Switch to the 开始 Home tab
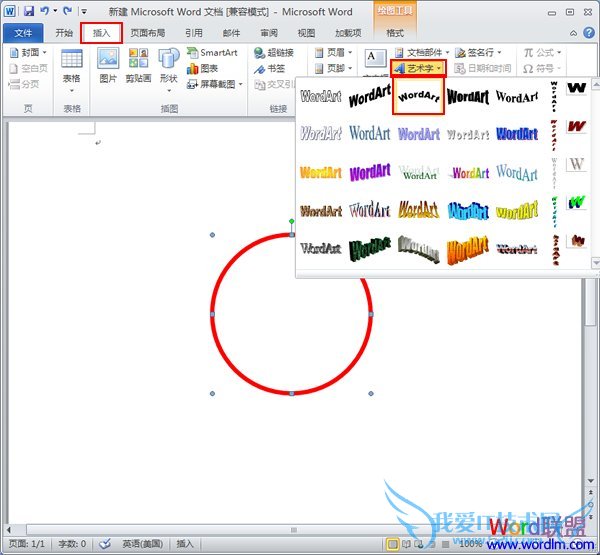 click(x=64, y=33)
